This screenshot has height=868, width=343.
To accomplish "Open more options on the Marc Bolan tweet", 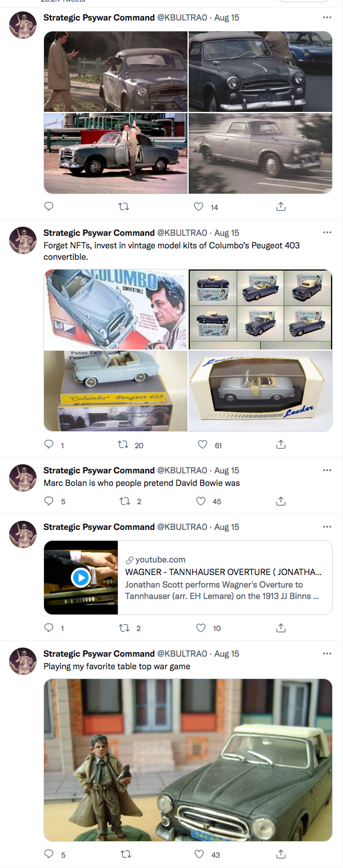I will pyautogui.click(x=327, y=471).
